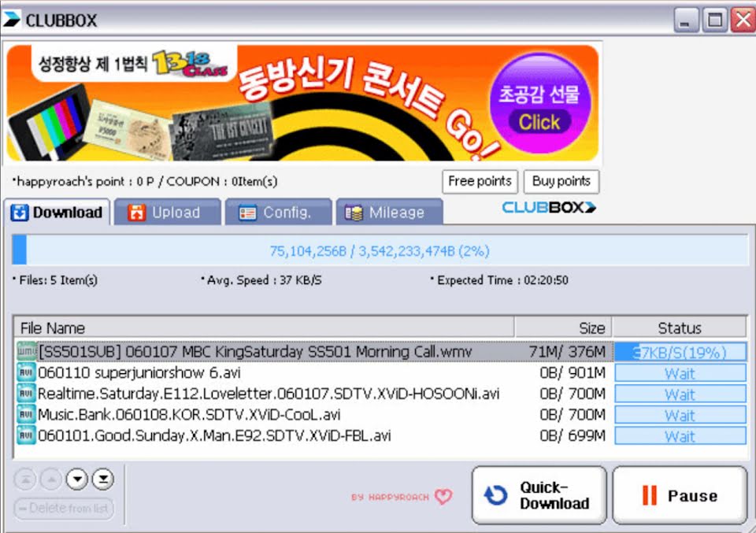Screen dimensions: 756x533
Task: Click the Avg. Speed 37 KB/S text
Action: [261, 280]
